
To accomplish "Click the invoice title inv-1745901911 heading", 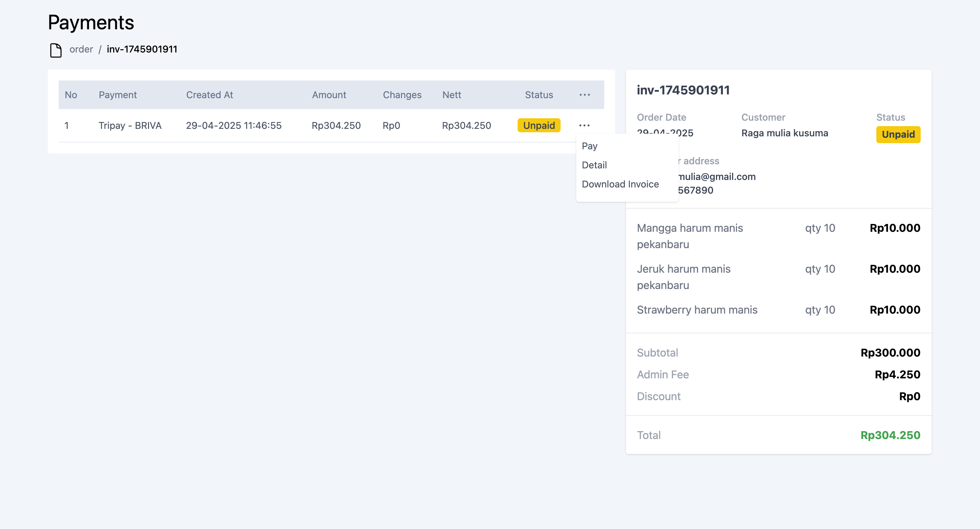I will tap(683, 90).
